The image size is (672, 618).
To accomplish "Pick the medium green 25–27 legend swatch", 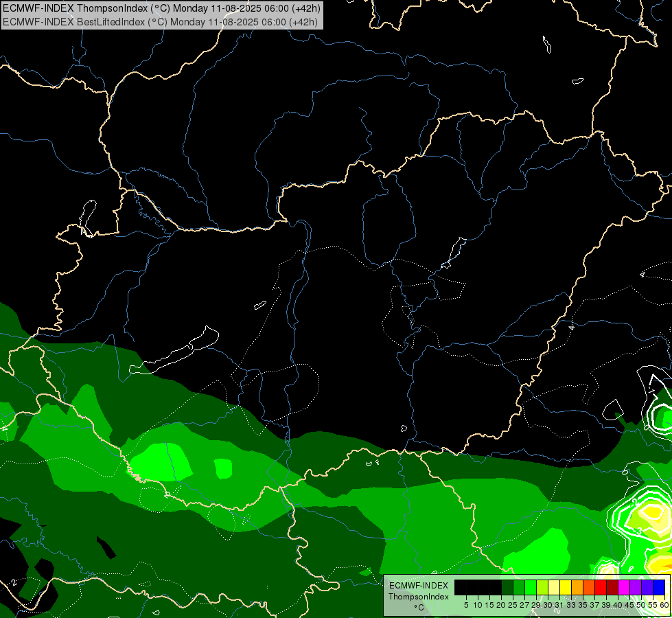I will pos(519,587).
